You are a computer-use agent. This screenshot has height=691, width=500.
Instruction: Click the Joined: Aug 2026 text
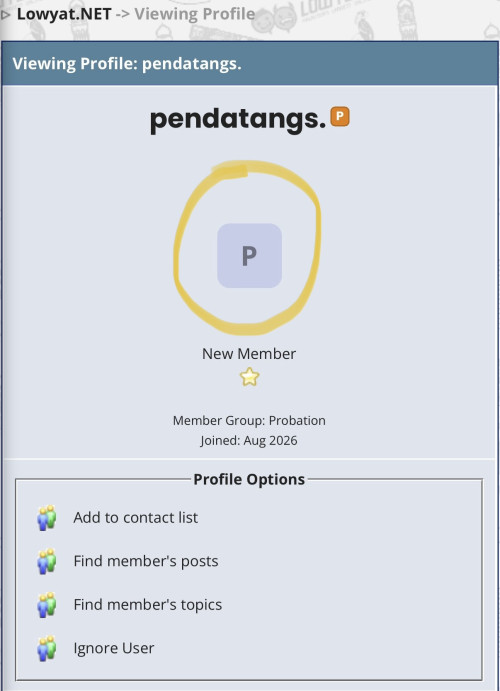click(x=249, y=440)
